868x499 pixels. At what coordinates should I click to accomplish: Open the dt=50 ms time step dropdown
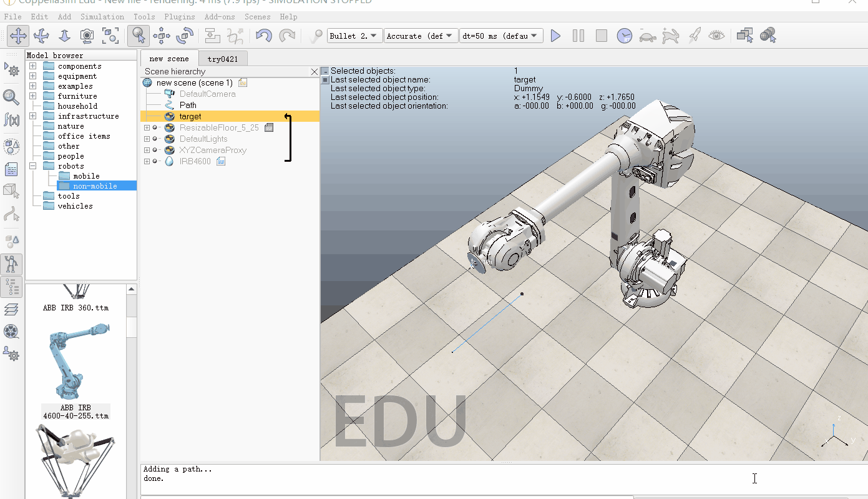pos(501,36)
